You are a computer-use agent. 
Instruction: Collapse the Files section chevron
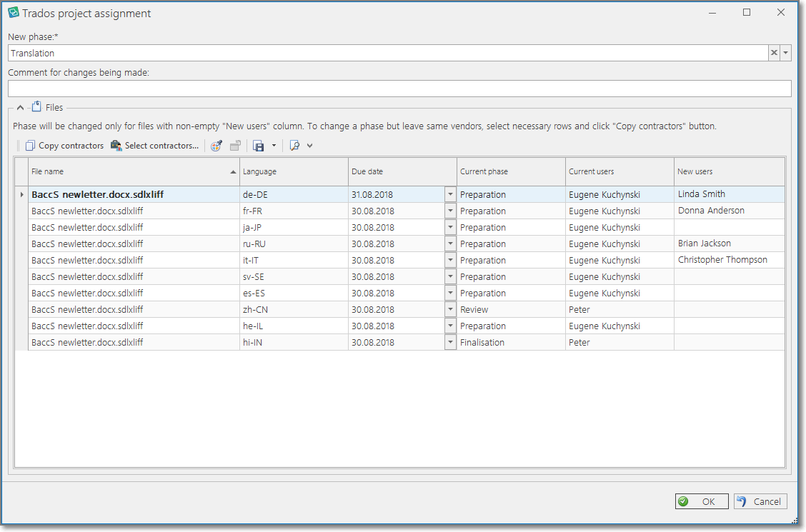click(x=20, y=107)
